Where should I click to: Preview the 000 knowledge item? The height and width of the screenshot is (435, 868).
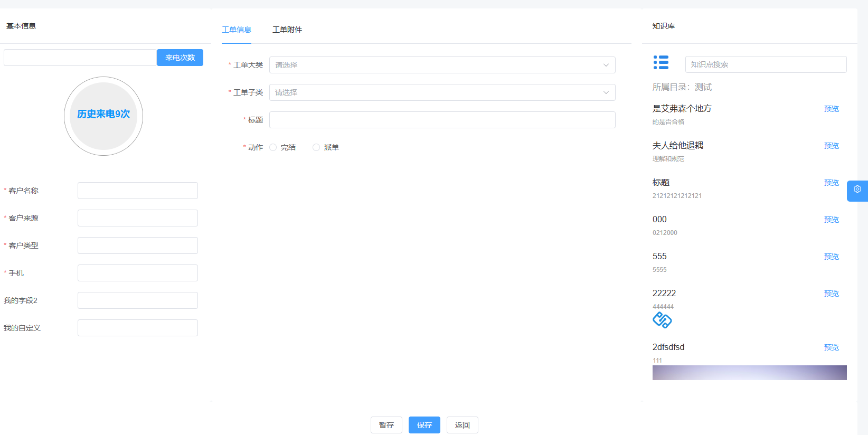pyautogui.click(x=832, y=220)
